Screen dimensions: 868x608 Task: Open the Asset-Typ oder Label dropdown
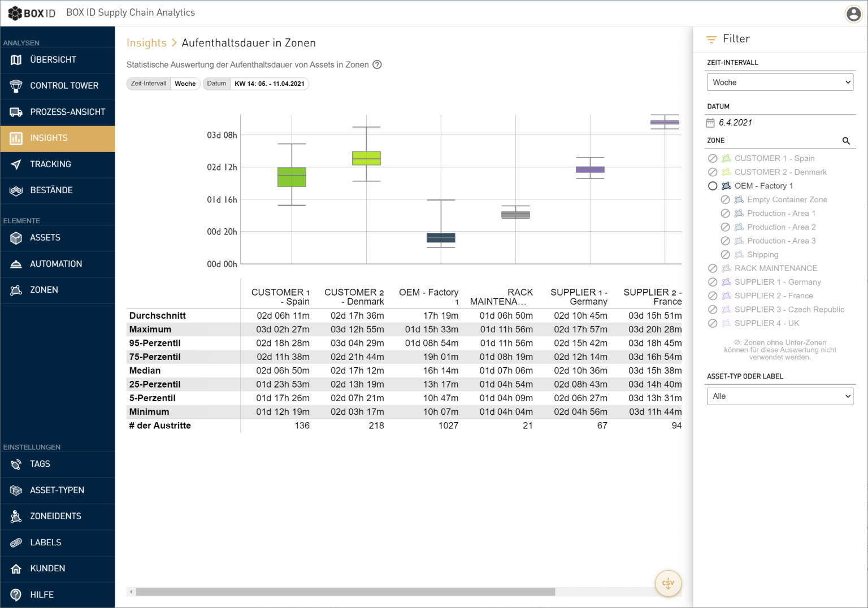[780, 396]
